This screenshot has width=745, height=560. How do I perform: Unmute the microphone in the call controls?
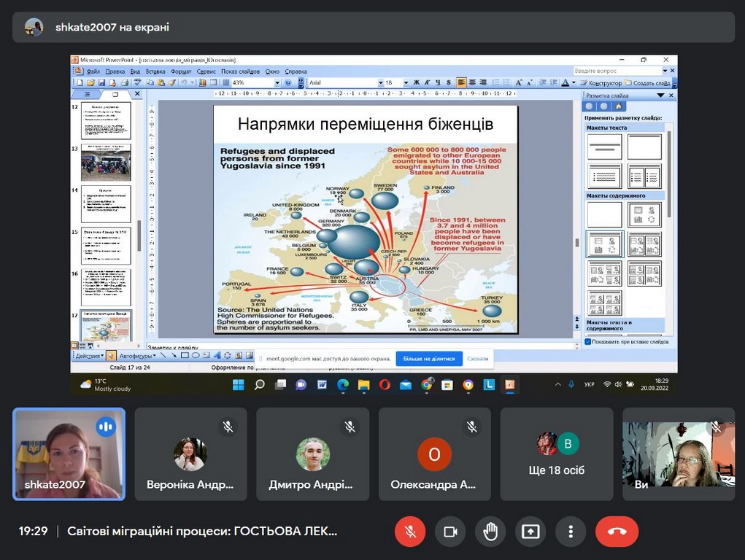(410, 532)
